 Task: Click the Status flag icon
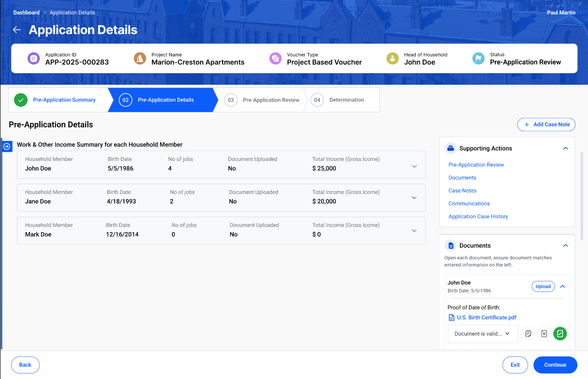(478, 58)
